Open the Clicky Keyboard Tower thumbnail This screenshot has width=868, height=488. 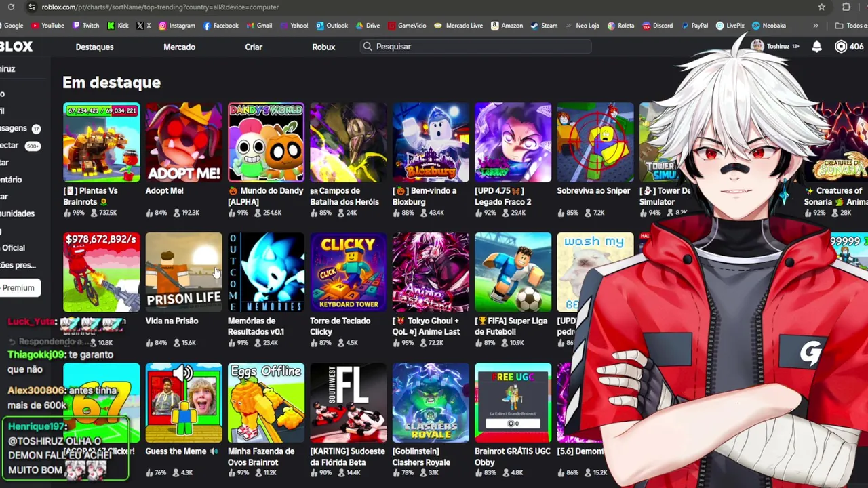pyautogui.click(x=349, y=272)
